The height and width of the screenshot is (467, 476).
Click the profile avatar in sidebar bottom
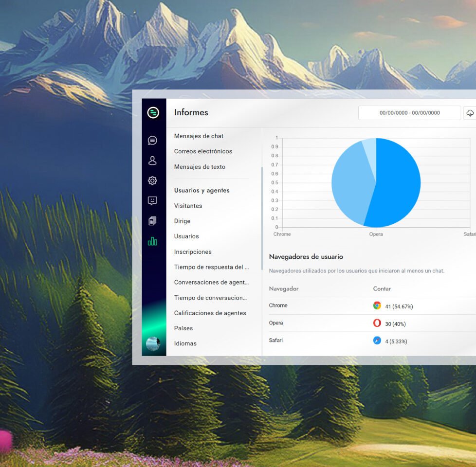[x=153, y=343]
